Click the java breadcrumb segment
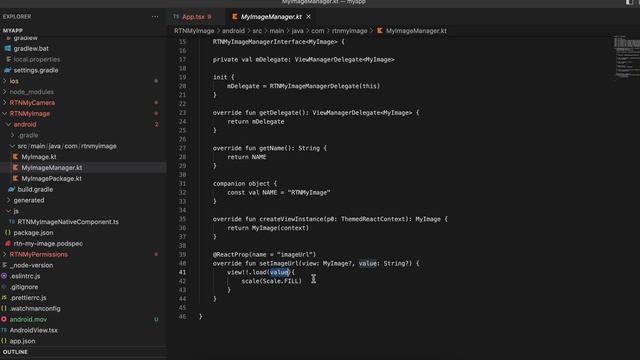Image resolution: width=640 pixels, height=360 pixels. click(297, 31)
